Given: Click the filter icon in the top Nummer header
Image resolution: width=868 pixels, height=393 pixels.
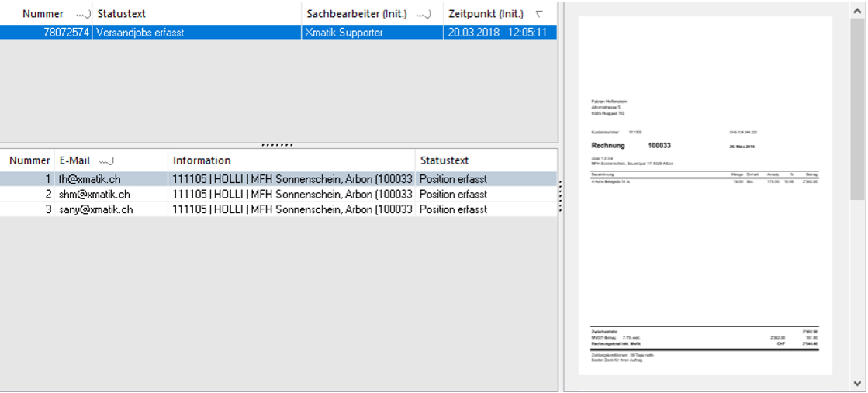Looking at the screenshot, I should [x=82, y=15].
